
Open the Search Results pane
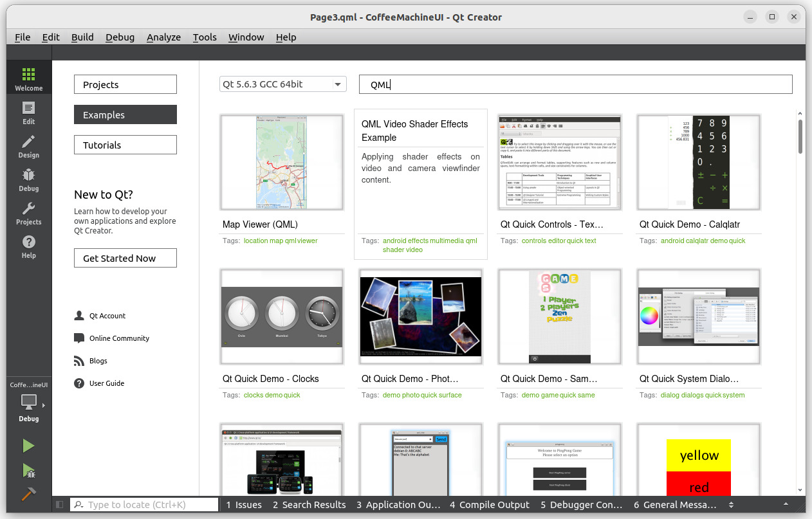(x=309, y=505)
